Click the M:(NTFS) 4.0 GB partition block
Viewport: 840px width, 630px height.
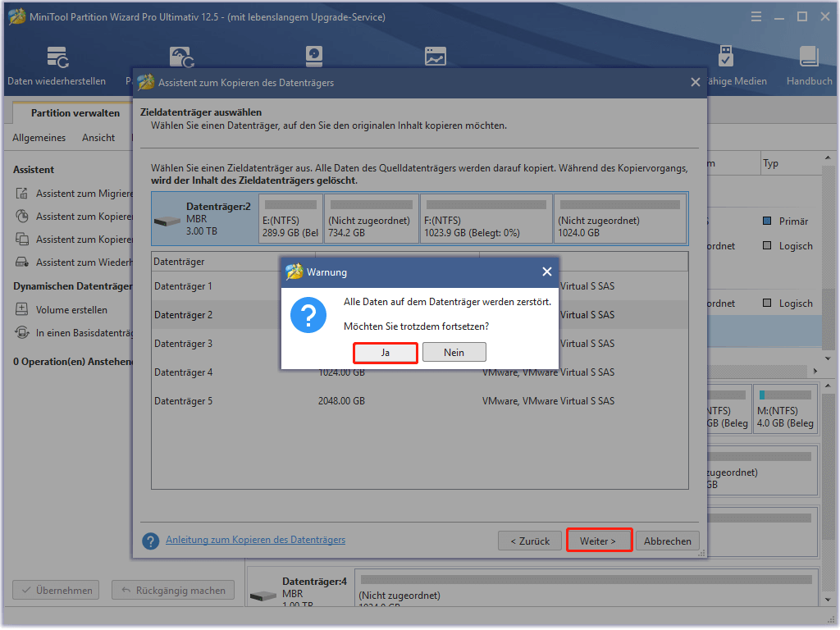785,409
